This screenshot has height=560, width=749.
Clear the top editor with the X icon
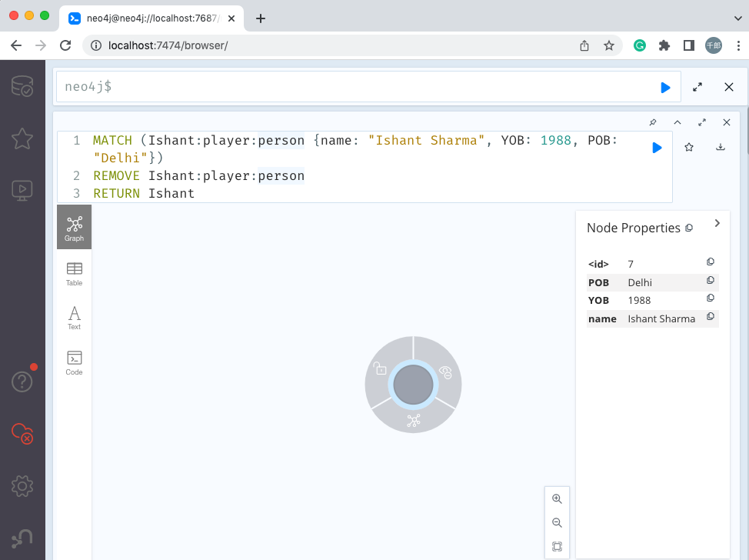point(728,87)
